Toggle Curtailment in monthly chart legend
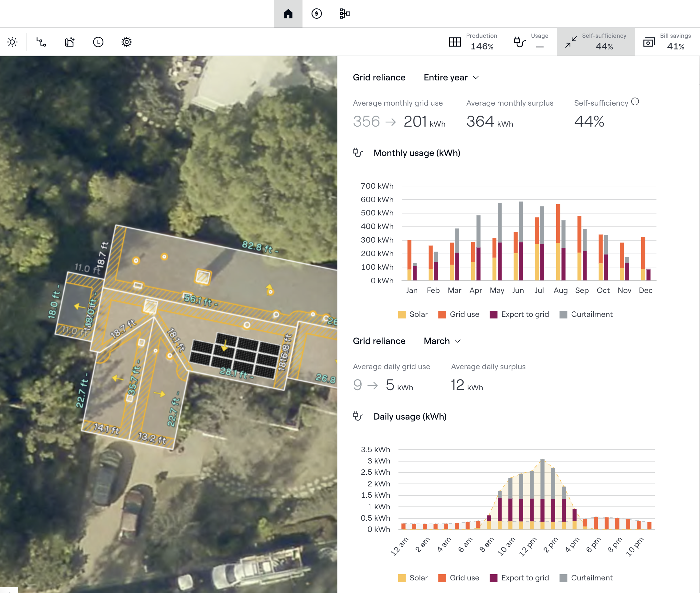The image size is (700, 593). [x=586, y=314]
